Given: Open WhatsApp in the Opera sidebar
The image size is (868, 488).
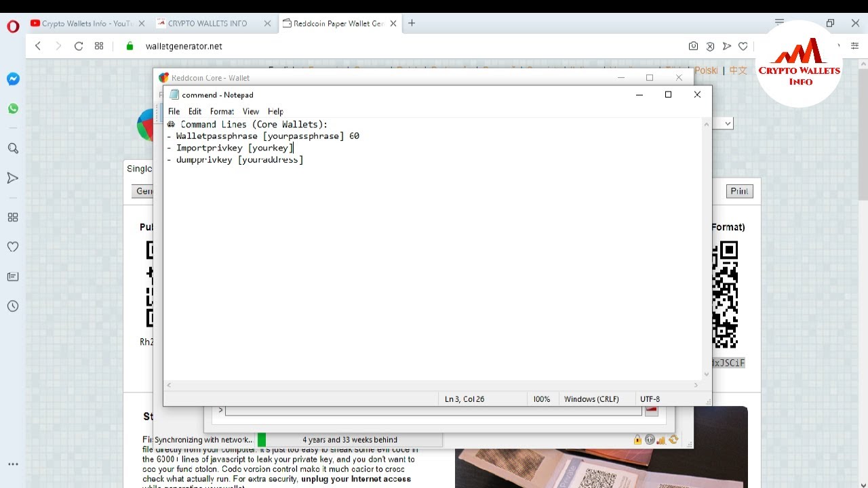Looking at the screenshot, I should tap(13, 108).
